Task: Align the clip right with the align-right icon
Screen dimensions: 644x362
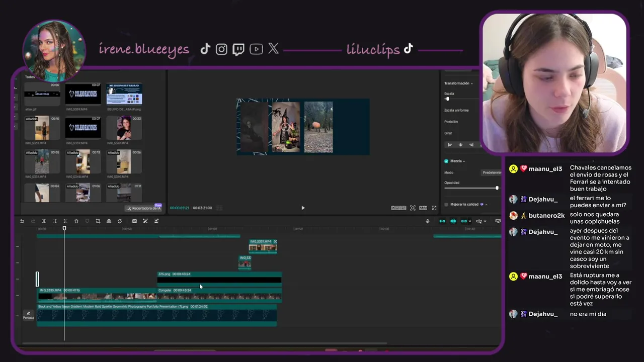Action: (x=471, y=145)
